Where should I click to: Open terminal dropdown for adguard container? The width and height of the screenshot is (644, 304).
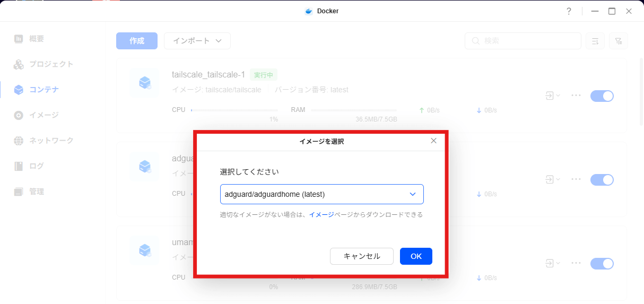[x=553, y=179]
